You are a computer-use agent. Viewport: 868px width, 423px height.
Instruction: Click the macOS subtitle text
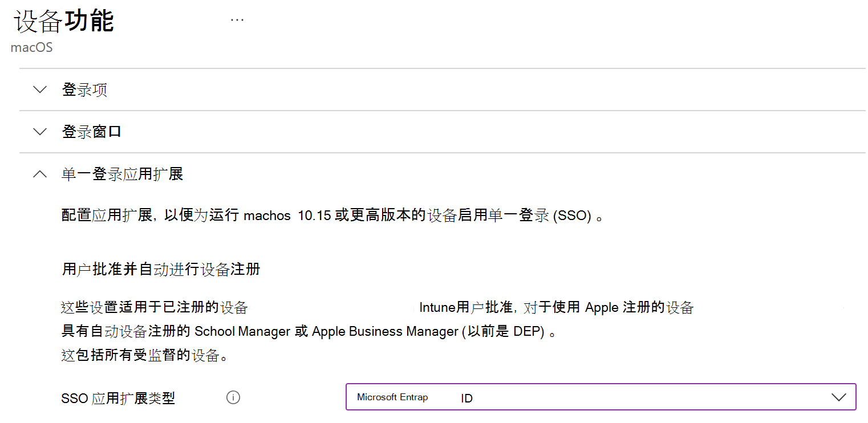[32, 47]
